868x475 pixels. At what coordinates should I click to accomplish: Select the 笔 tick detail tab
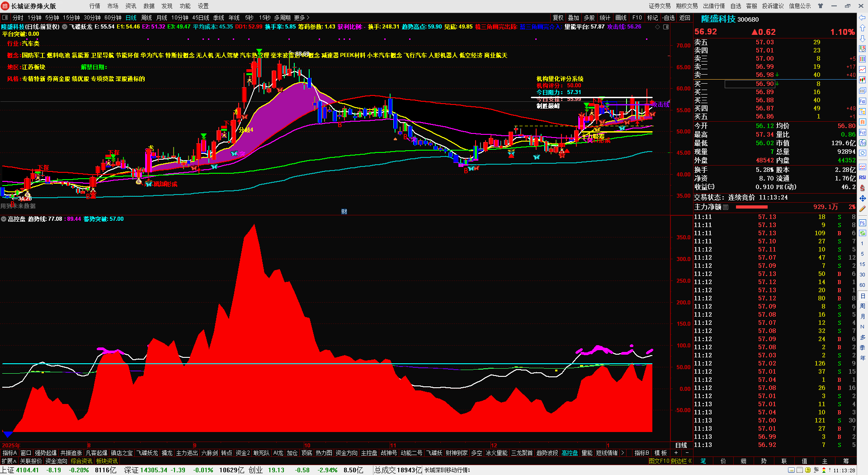click(x=703, y=461)
